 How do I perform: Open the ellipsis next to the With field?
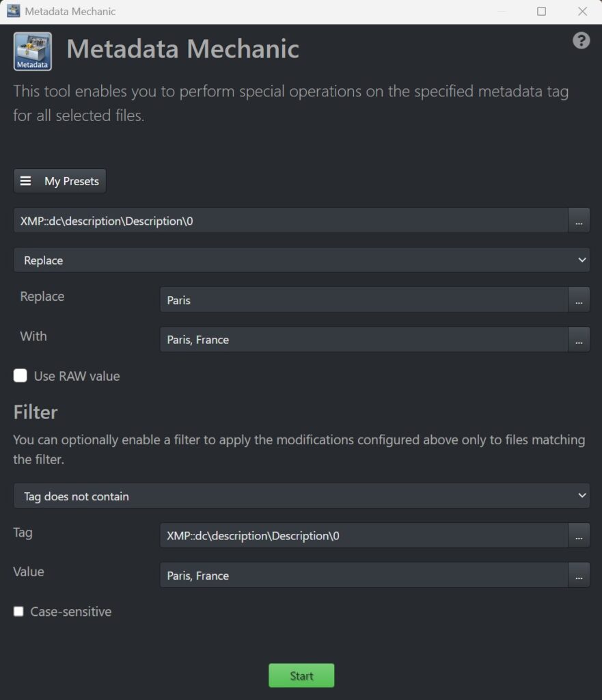pos(579,339)
